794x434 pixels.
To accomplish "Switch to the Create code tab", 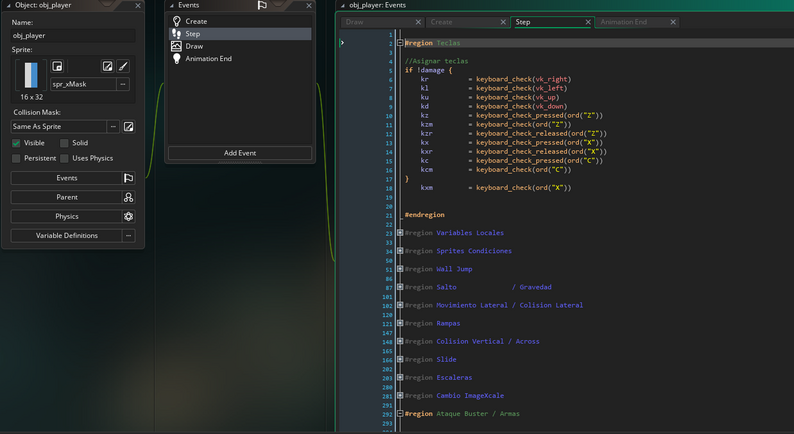I will [442, 22].
